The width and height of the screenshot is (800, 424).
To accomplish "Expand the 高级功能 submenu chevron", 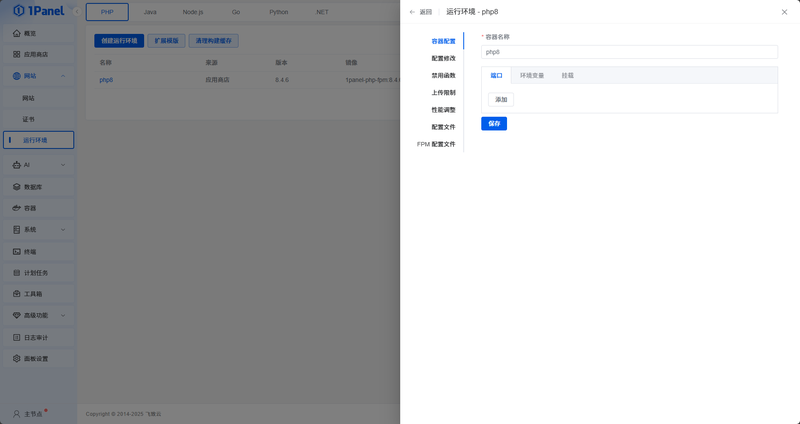I will (63, 315).
